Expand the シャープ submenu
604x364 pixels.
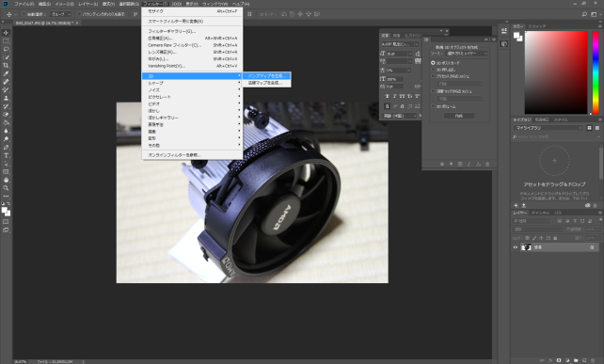tap(192, 83)
